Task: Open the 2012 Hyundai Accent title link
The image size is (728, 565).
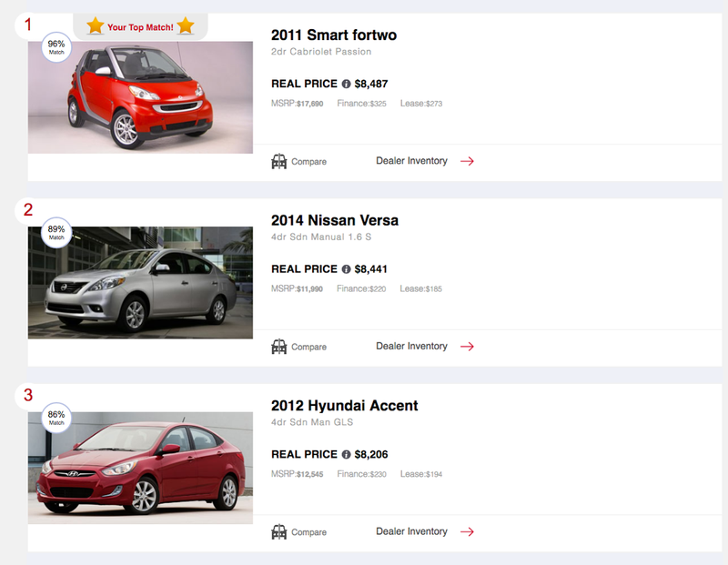Action: (x=345, y=405)
